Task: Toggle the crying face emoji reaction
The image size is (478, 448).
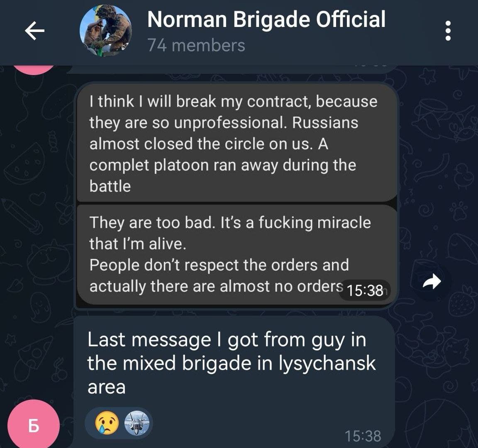Action: (107, 422)
